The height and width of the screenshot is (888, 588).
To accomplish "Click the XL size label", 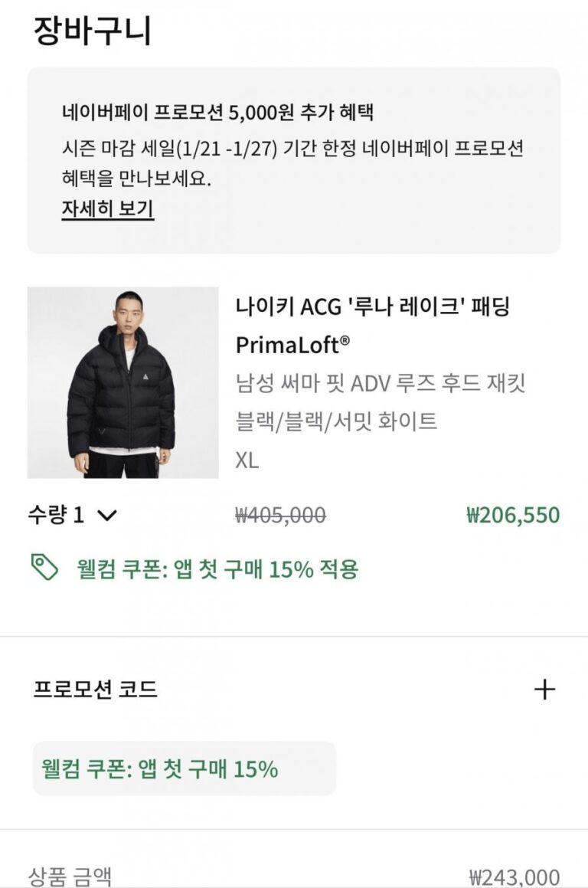I will coord(247,460).
